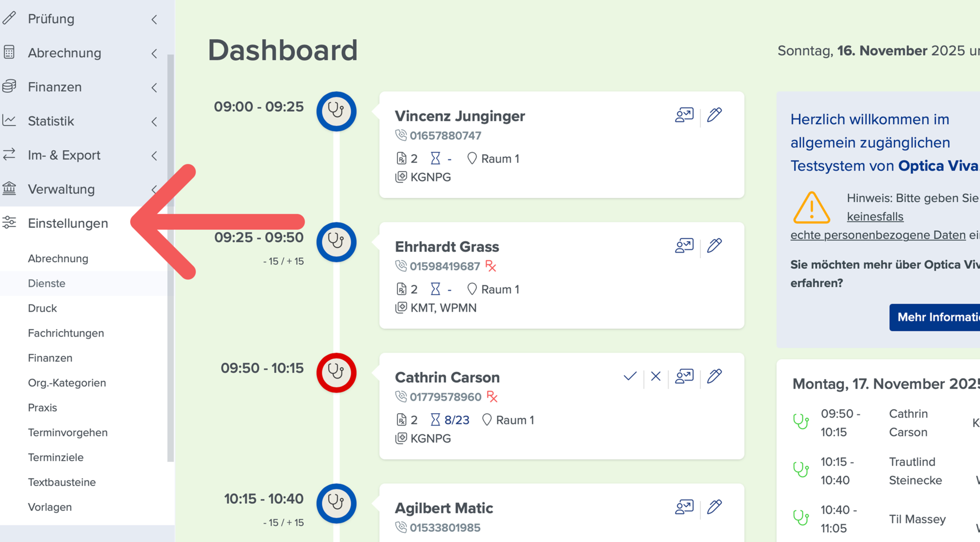Cancel Cathrin Carson appointment with X icon
980x542 pixels.
tap(656, 376)
